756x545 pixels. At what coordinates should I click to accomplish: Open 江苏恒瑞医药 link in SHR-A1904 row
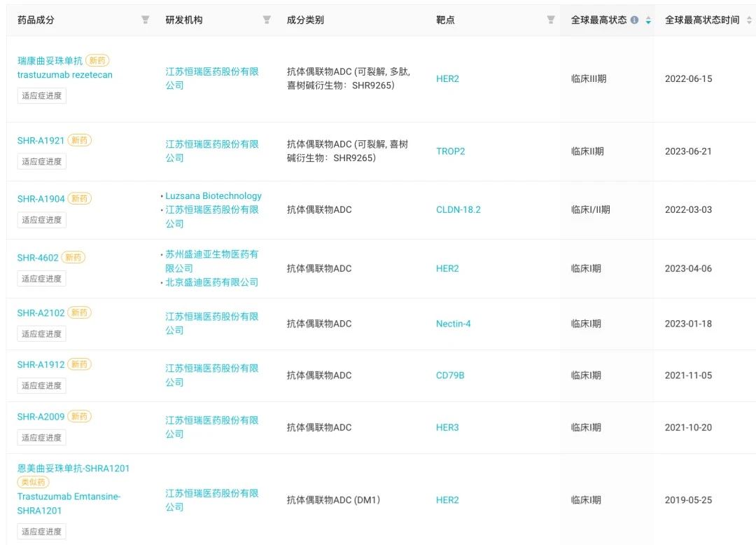[x=211, y=216]
